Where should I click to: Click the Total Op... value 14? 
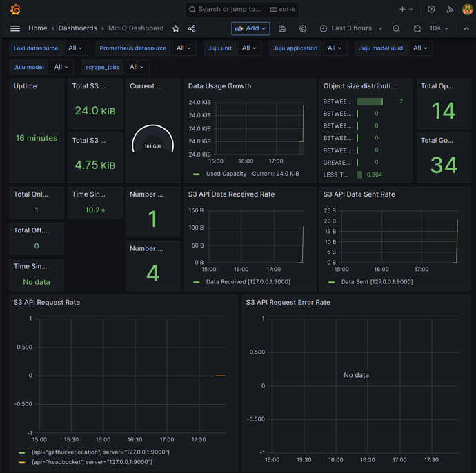(x=444, y=111)
